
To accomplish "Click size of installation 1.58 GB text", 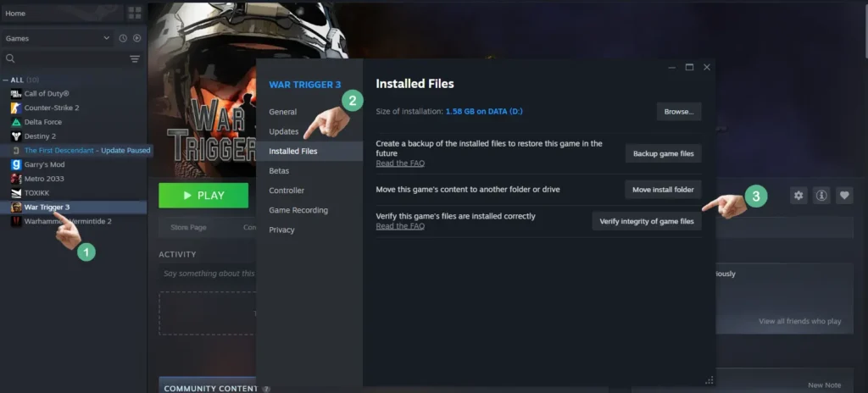I will pos(484,111).
